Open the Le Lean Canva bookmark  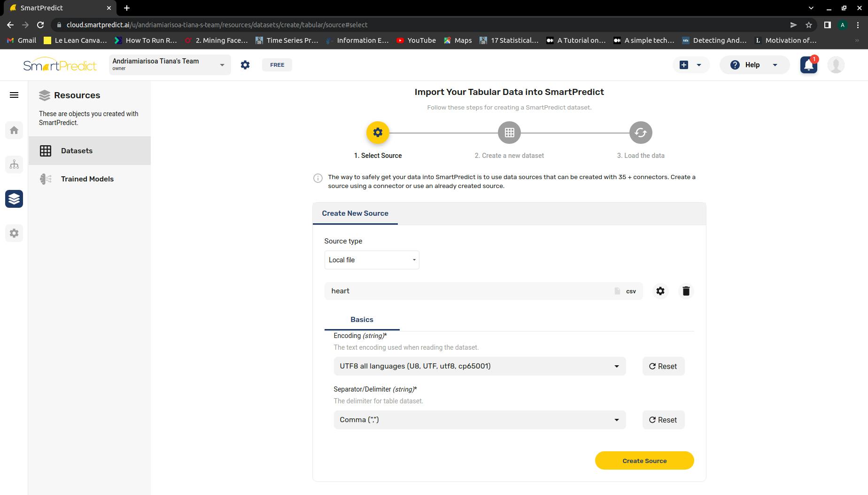coord(75,40)
